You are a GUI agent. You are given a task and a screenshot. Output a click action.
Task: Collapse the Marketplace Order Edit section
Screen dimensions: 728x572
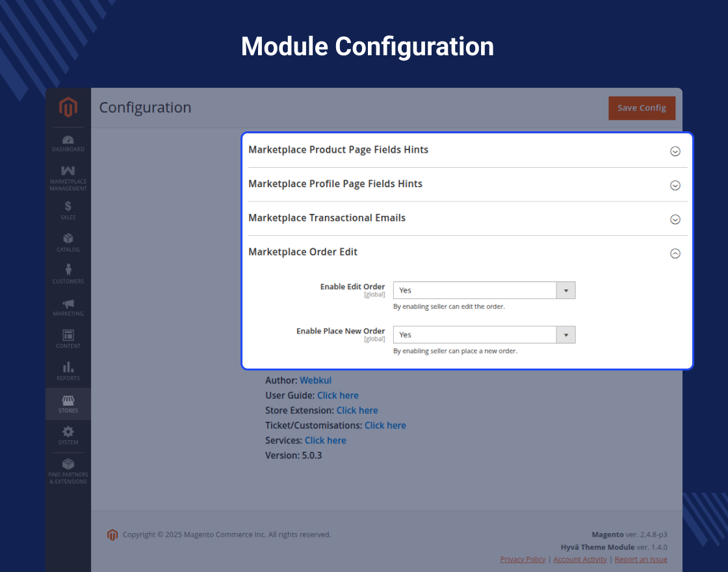675,253
